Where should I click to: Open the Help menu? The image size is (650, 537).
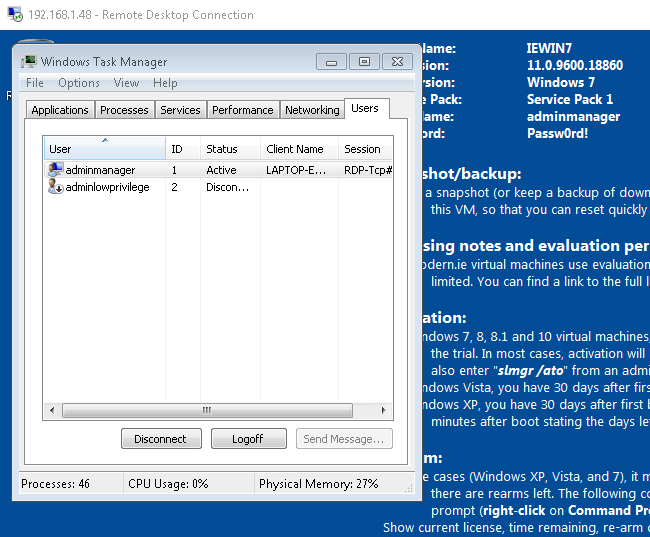[x=165, y=83]
